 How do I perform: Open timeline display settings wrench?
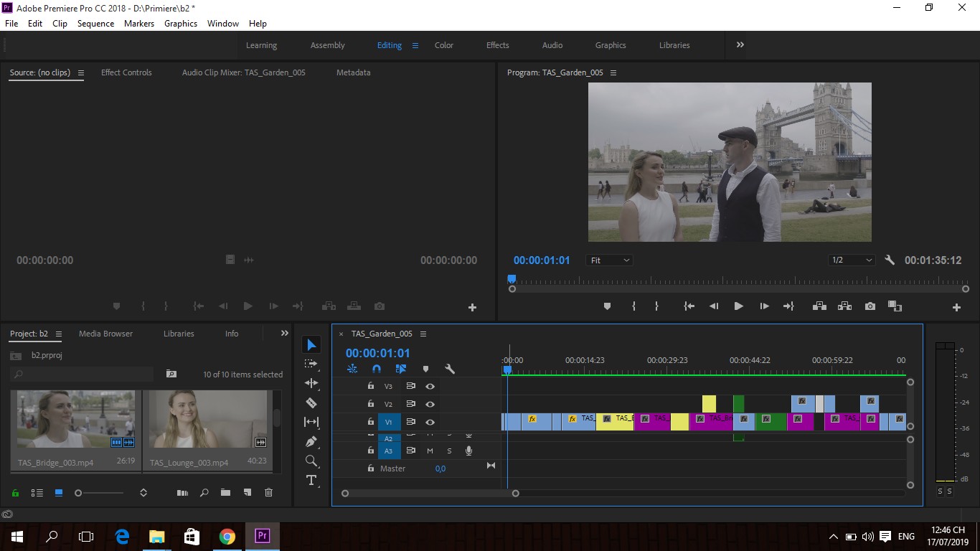pos(450,369)
